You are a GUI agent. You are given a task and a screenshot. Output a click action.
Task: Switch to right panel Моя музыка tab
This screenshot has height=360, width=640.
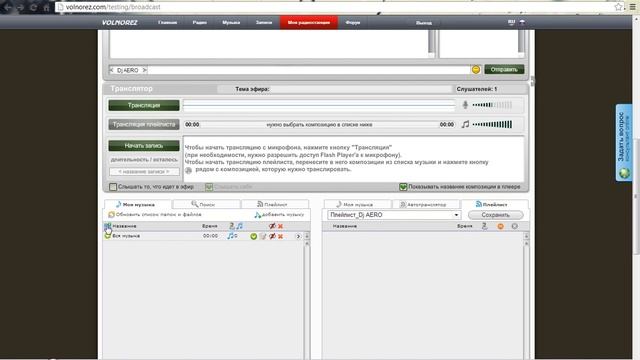click(x=357, y=204)
